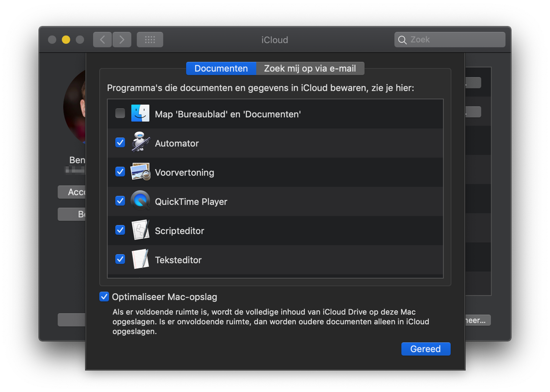Click the Scripteditor app icon
Image resolution: width=550 pixels, height=392 pixels.
[x=140, y=230]
